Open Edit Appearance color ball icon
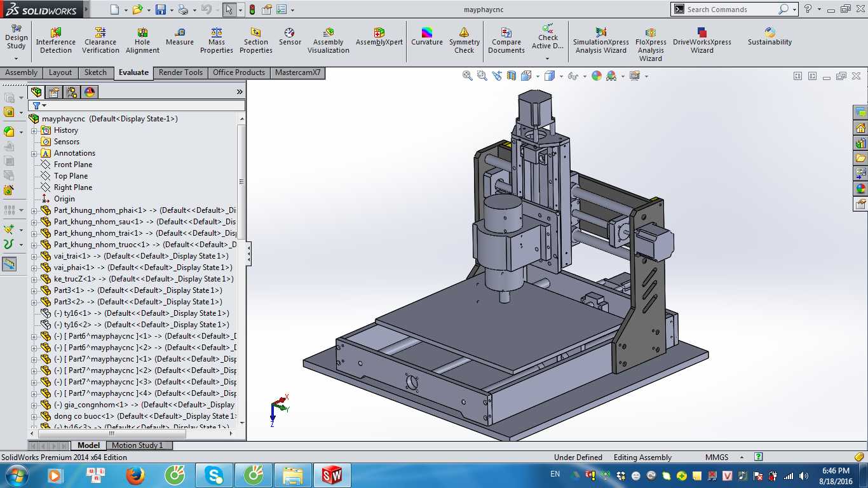Screen dimensions: 868x488 coord(597,76)
